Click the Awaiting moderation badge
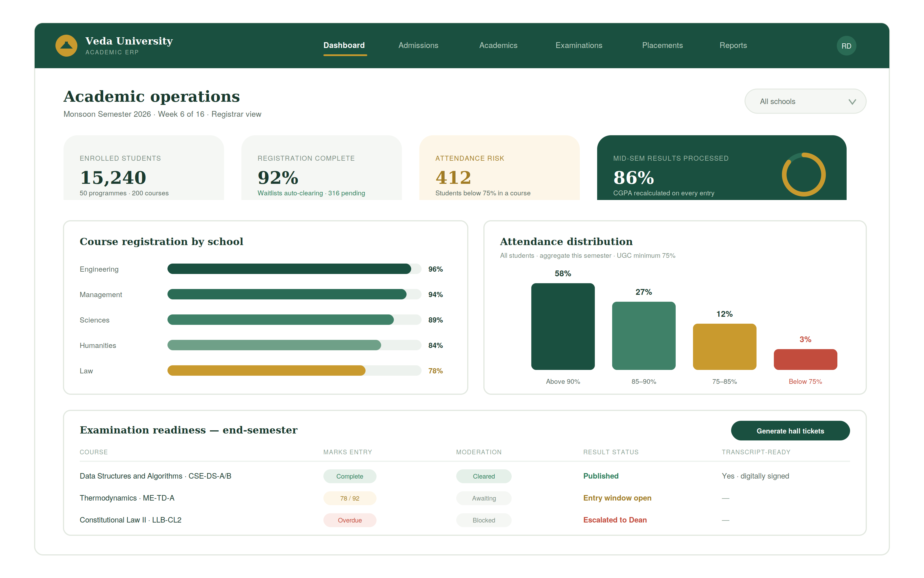The height and width of the screenshot is (578, 924). point(483,498)
